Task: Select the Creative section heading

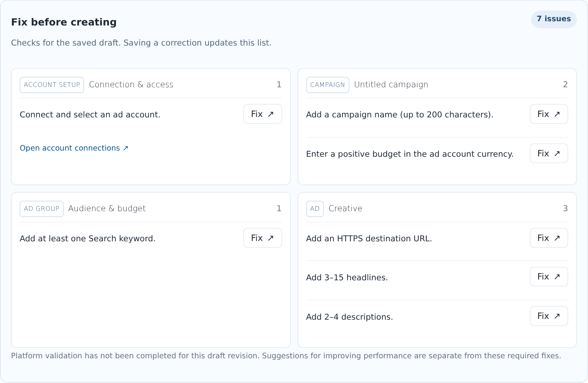Action: [346, 208]
